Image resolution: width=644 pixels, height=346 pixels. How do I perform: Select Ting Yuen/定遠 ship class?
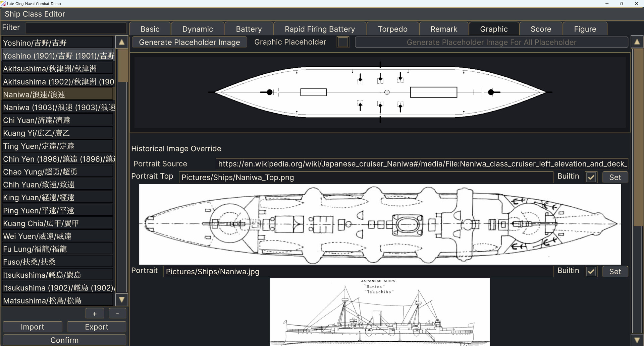[57, 146]
